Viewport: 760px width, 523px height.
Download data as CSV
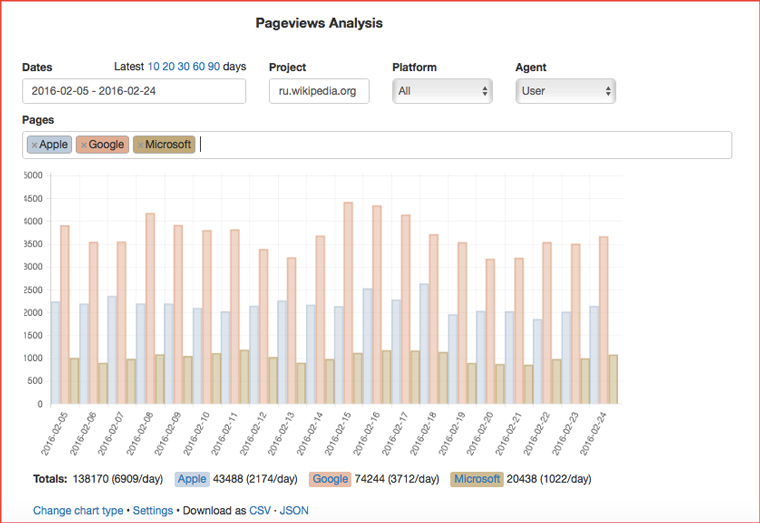coord(260,510)
